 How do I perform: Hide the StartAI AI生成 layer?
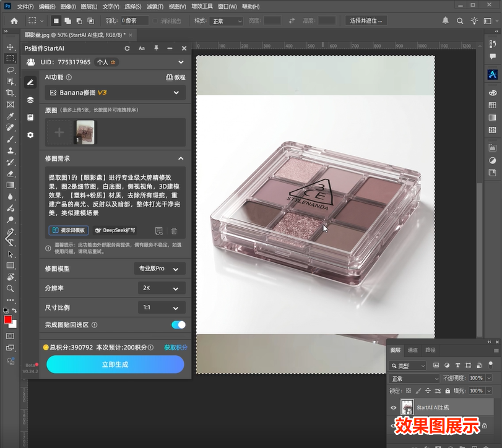(x=394, y=407)
